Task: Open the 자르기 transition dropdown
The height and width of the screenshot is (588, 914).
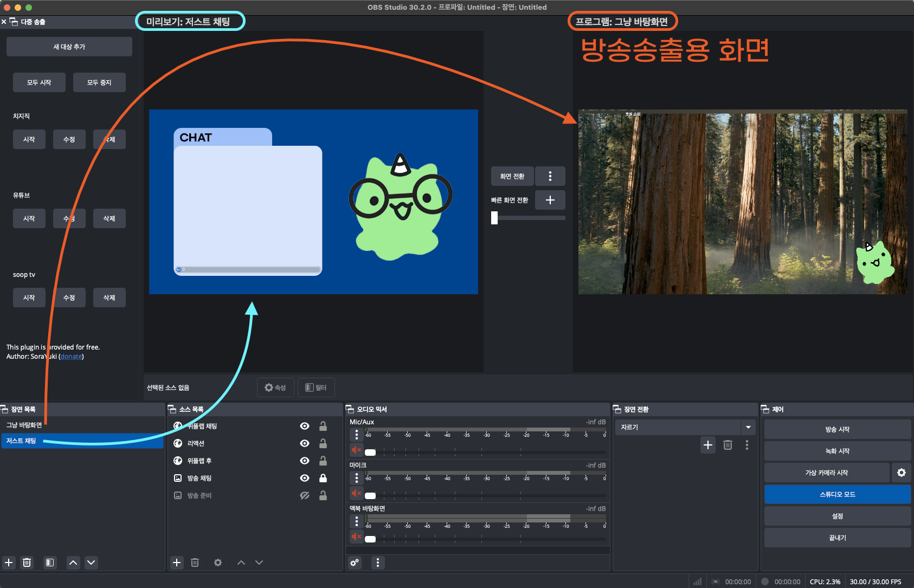Action: [x=686, y=427]
